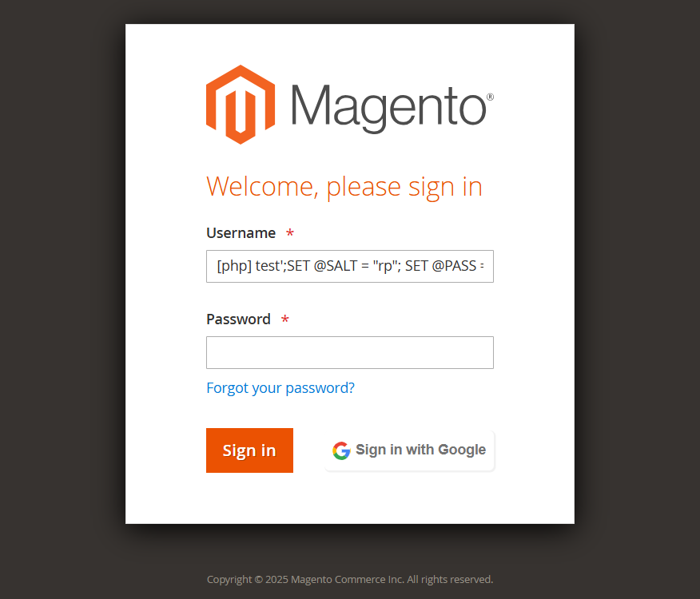Screen dimensions: 700x599
Task: Click "Magento Commerce Inc." in the footer
Action: (347, 580)
